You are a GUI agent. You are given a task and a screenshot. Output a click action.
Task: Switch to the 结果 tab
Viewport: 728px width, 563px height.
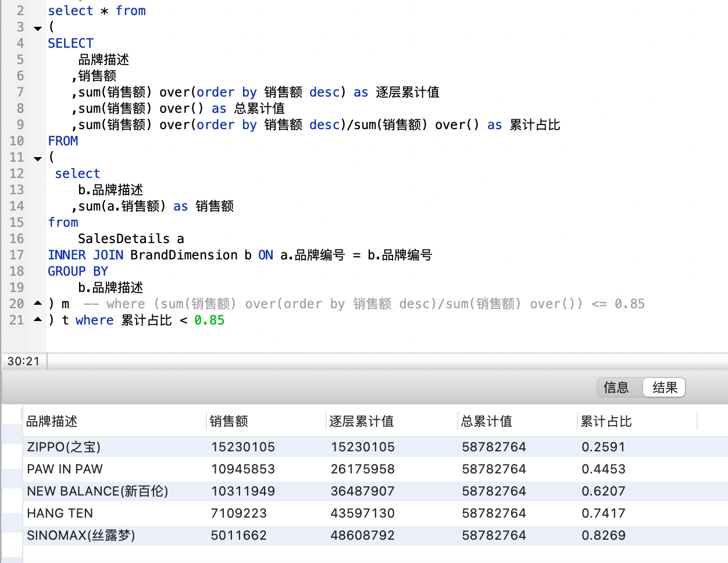(x=665, y=387)
